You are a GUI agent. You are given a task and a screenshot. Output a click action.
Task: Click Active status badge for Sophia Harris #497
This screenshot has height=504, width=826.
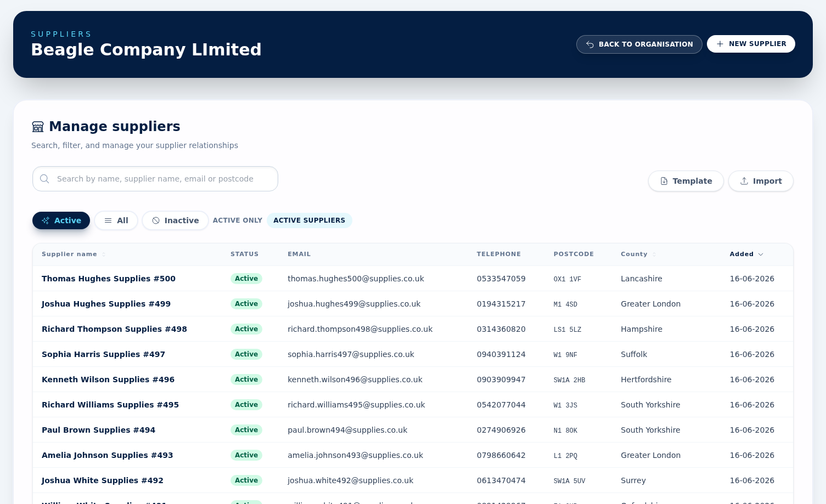click(246, 354)
